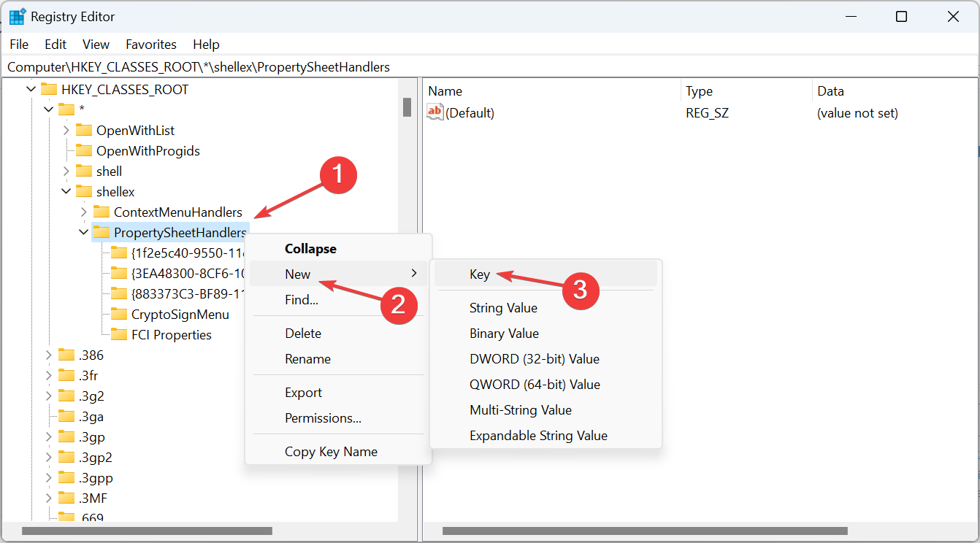The width and height of the screenshot is (980, 543).
Task: Click the .3fr key folder icon
Action: 66,375
